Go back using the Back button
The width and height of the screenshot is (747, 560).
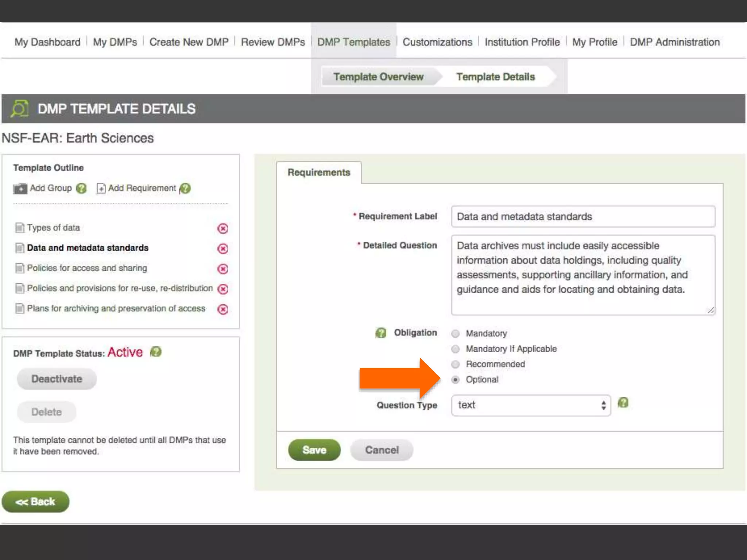(x=35, y=502)
